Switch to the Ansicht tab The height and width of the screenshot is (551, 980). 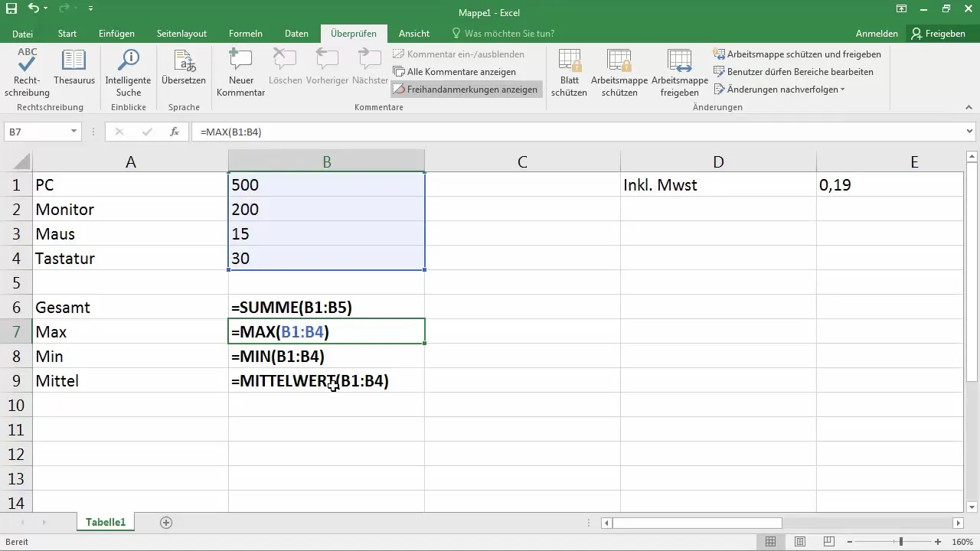tap(414, 34)
